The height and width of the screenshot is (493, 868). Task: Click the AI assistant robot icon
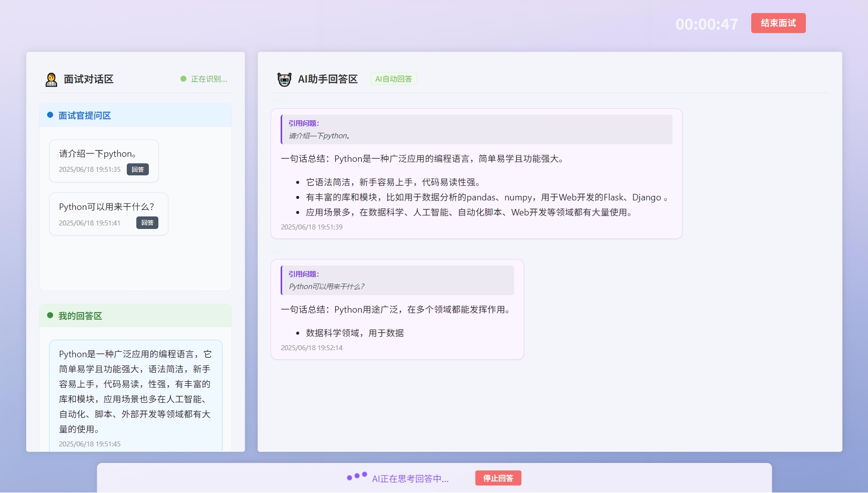coord(284,79)
